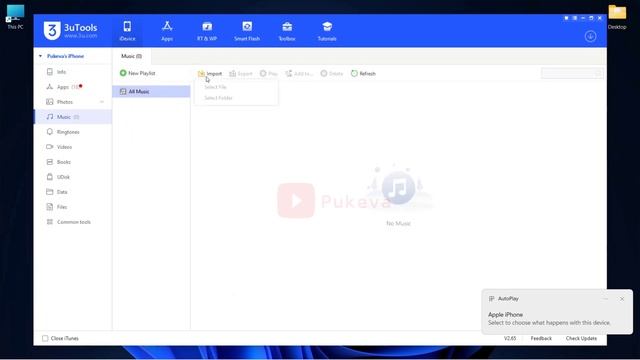The image size is (640, 360).
Task: Click the Import toolbar button
Action: (210, 73)
